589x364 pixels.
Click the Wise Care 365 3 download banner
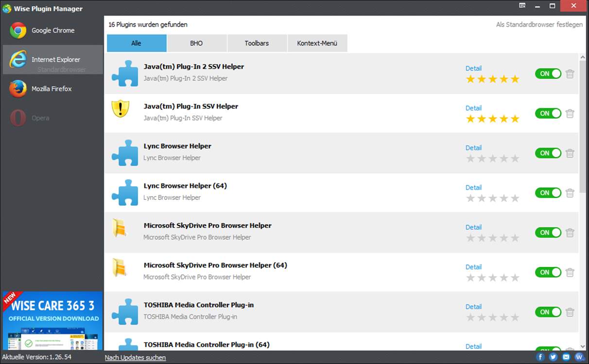point(52,320)
